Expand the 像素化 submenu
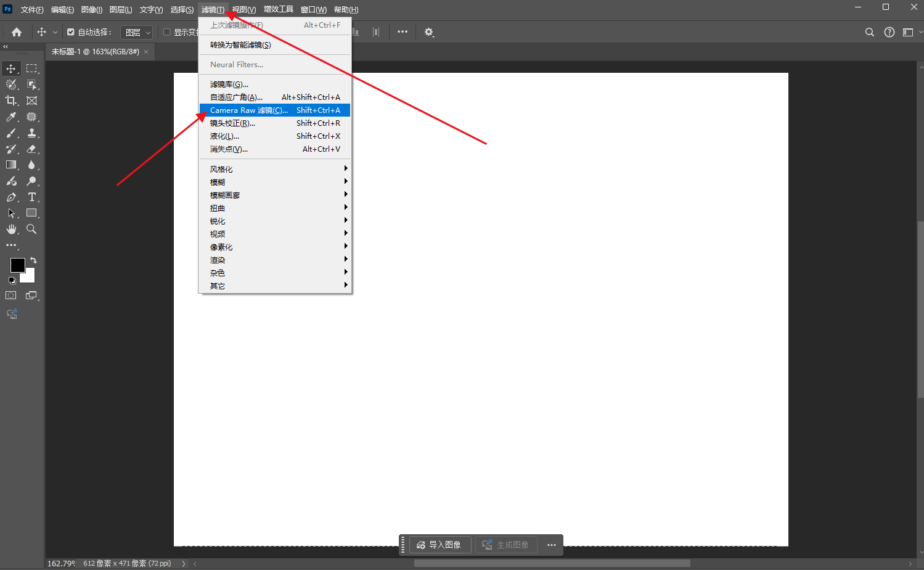924x570 pixels. pyautogui.click(x=275, y=247)
